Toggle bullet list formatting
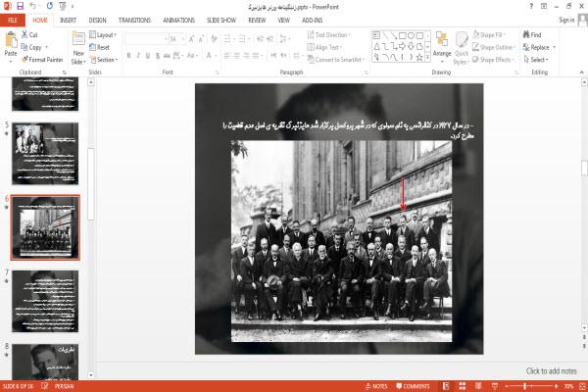 pyautogui.click(x=229, y=38)
